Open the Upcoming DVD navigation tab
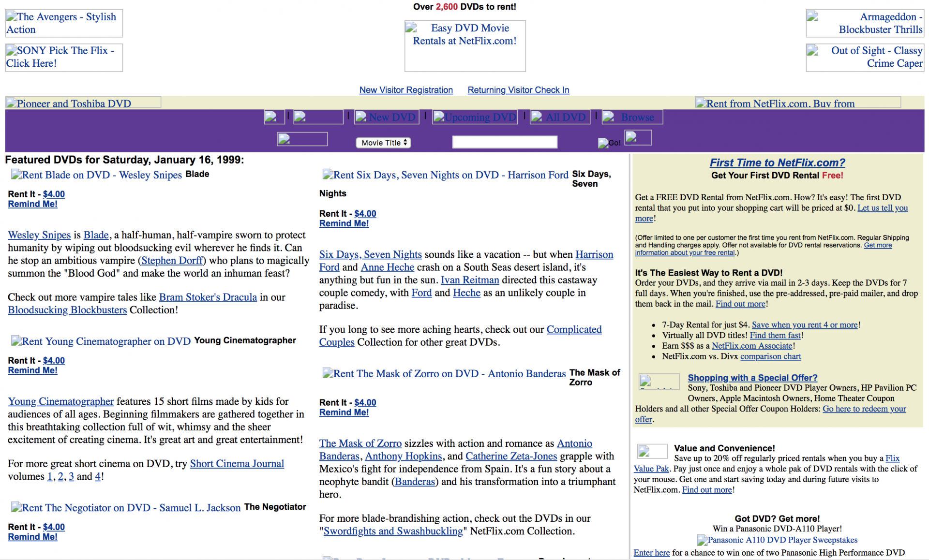Image resolution: width=929 pixels, height=560 pixels. point(475,117)
